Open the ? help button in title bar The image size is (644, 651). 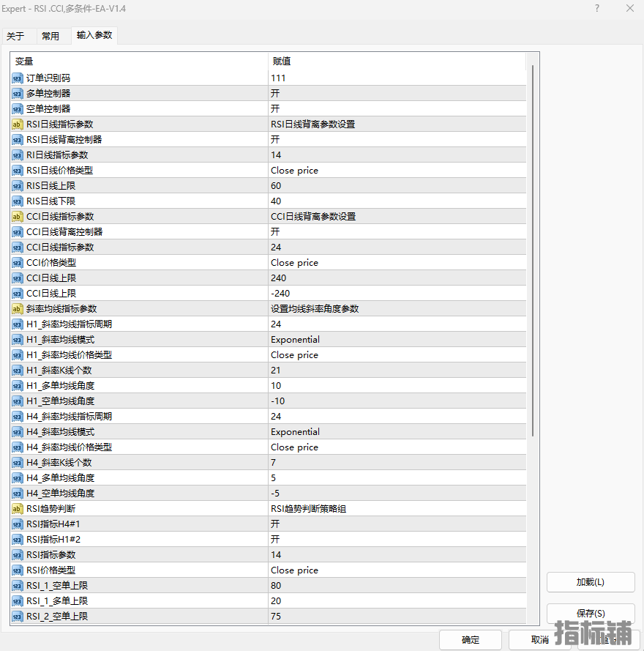(x=597, y=8)
